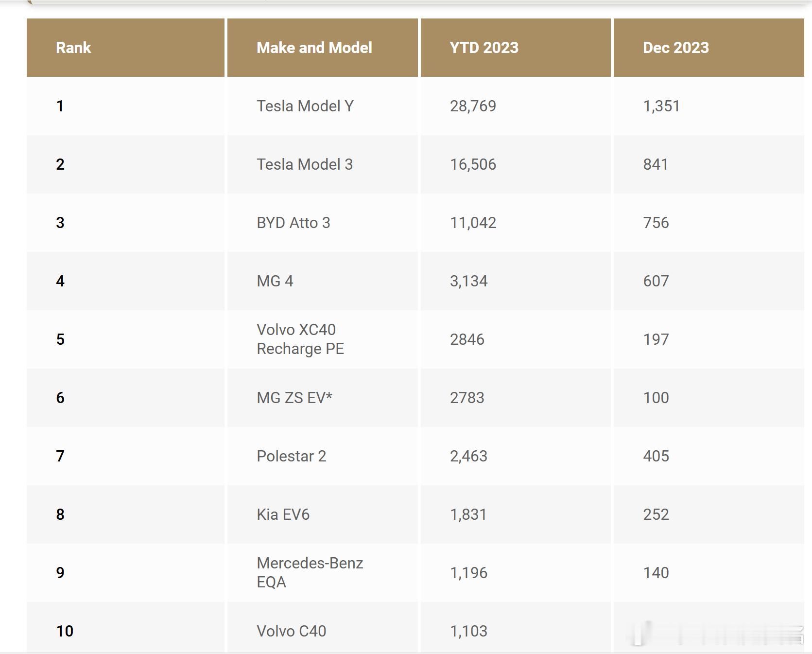Select the Volvo C40 cell

tap(323, 628)
